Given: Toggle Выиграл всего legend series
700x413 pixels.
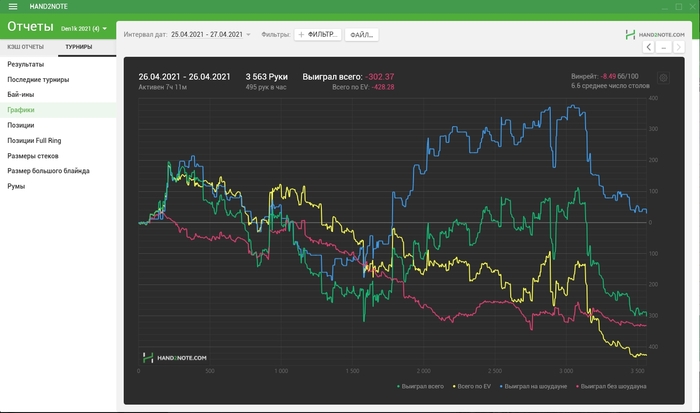Looking at the screenshot, I should 420,386.
